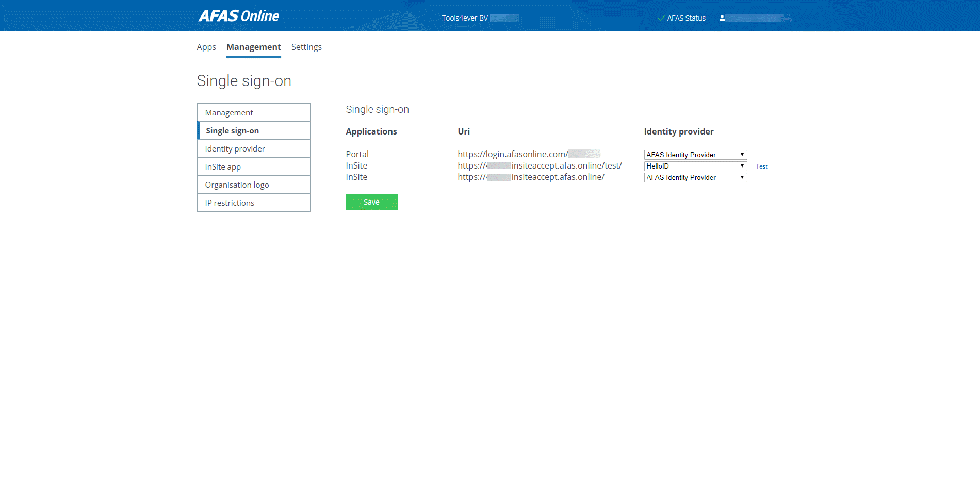Viewport: 980px width, 485px height.
Task: Open IP restrictions sidebar item
Action: [254, 203]
